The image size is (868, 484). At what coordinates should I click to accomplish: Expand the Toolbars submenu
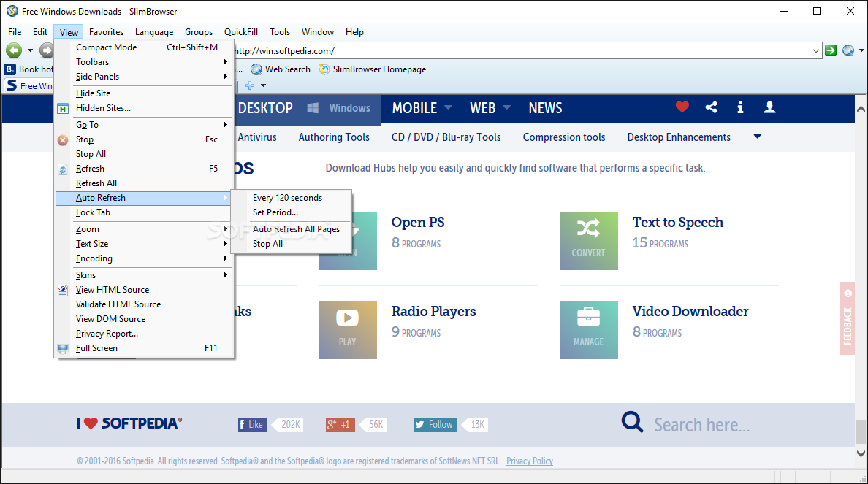[145, 62]
